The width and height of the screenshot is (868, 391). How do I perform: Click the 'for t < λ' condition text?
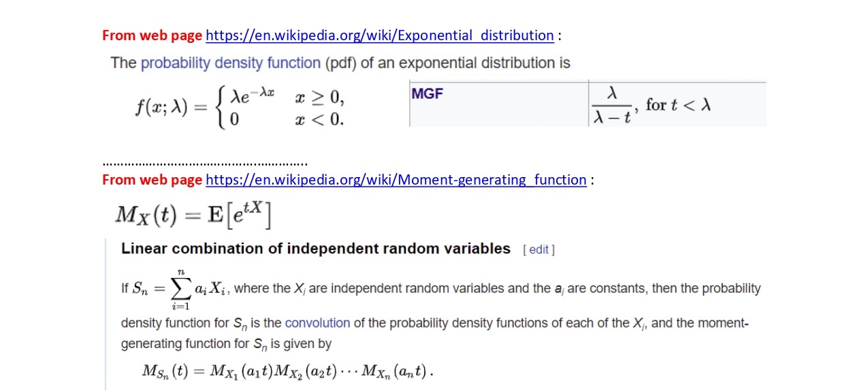coord(678,105)
